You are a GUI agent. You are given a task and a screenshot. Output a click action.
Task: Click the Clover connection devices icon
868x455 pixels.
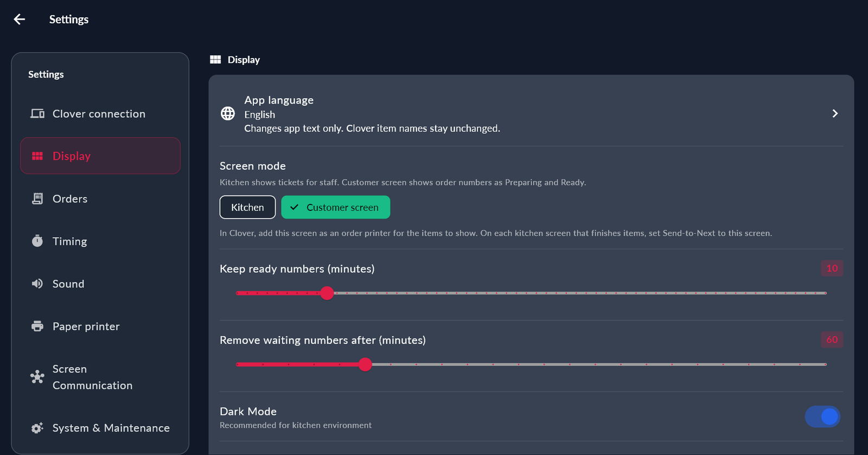[x=37, y=114]
